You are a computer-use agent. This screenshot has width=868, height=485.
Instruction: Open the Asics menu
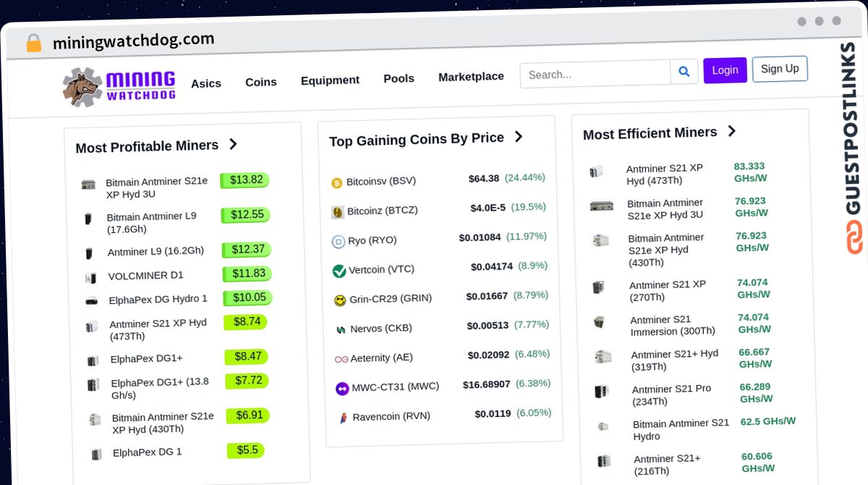pos(206,83)
